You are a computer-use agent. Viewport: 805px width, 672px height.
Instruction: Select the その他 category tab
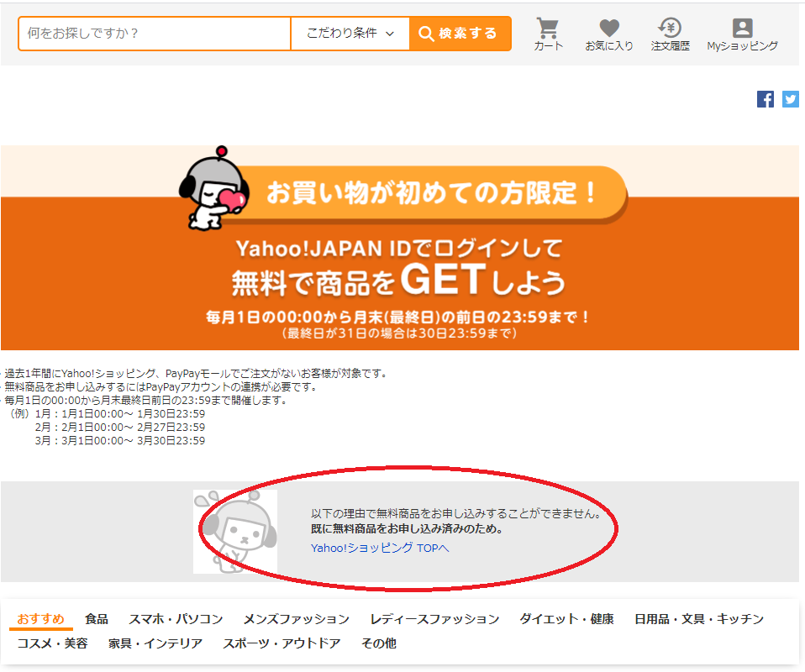[x=379, y=643]
